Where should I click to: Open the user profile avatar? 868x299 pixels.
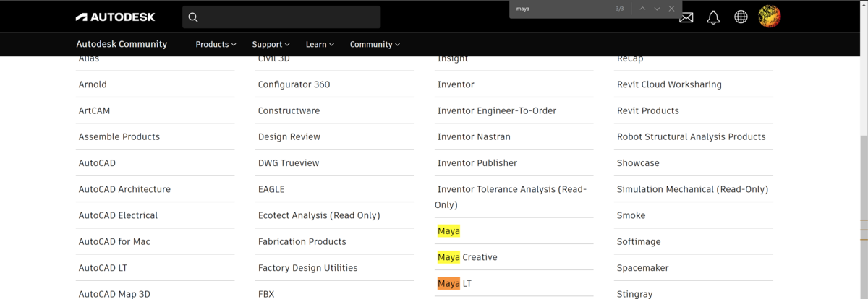coord(770,17)
